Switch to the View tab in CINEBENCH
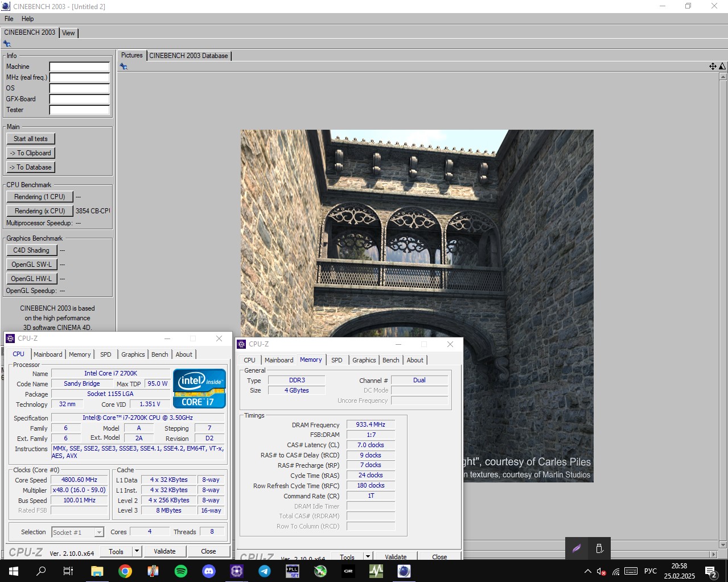 coord(68,33)
